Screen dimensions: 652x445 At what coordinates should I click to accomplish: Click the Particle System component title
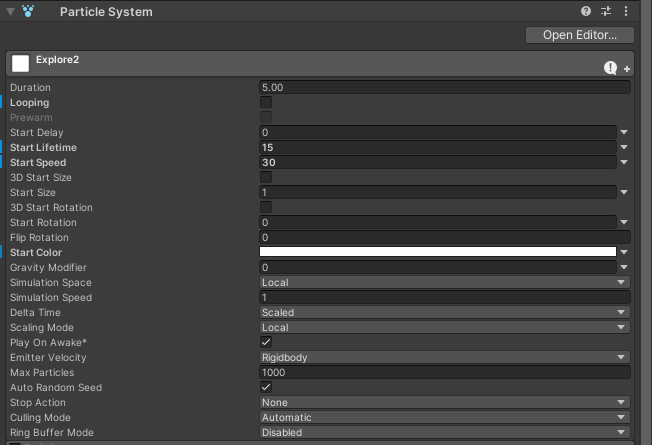106,12
